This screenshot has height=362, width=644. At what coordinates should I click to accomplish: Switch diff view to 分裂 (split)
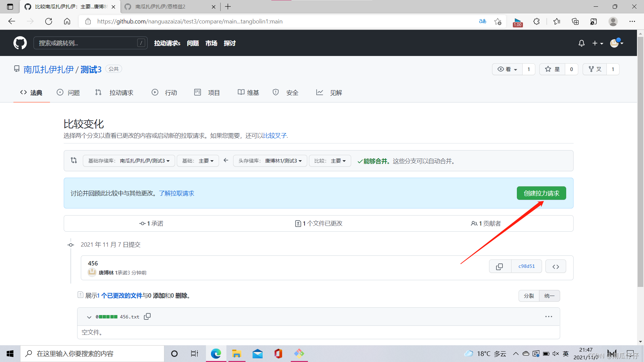point(529,296)
